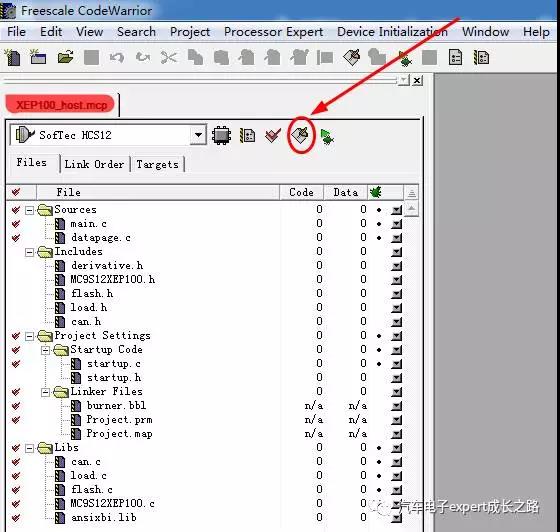Open the popup arrow on Project.prm row
This screenshot has width=560, height=532.
[x=396, y=420]
